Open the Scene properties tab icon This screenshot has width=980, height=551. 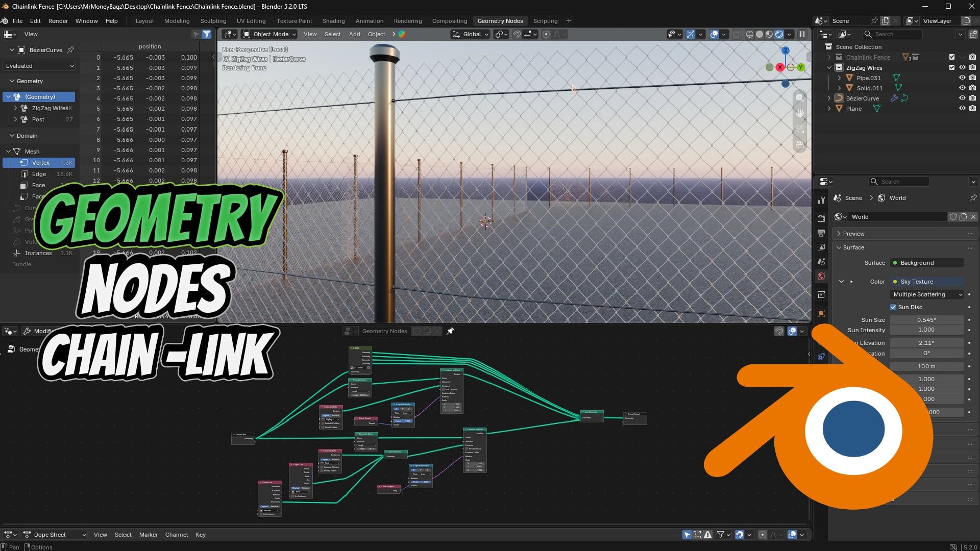click(x=821, y=262)
